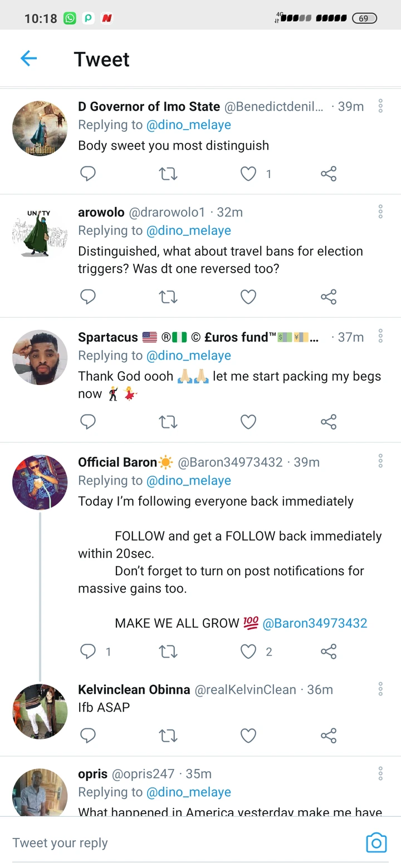The width and height of the screenshot is (401, 868).
Task: Reply to Kelvinclean Obinna's 'Ifb ASAP' tweet
Action: pos(88,736)
